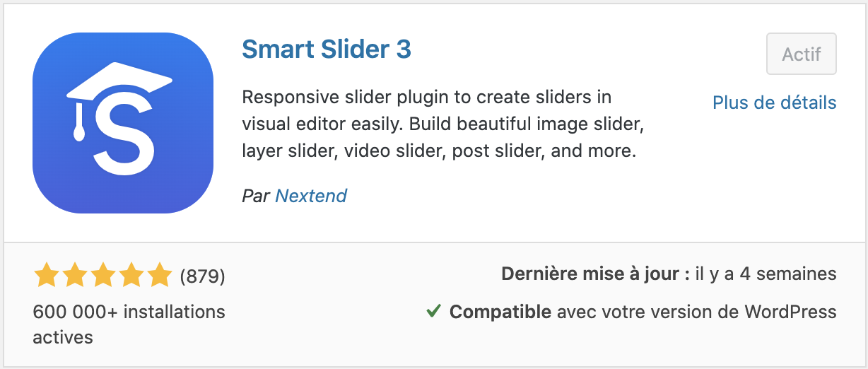Click the 600 000+ installations actives text

[129, 324]
